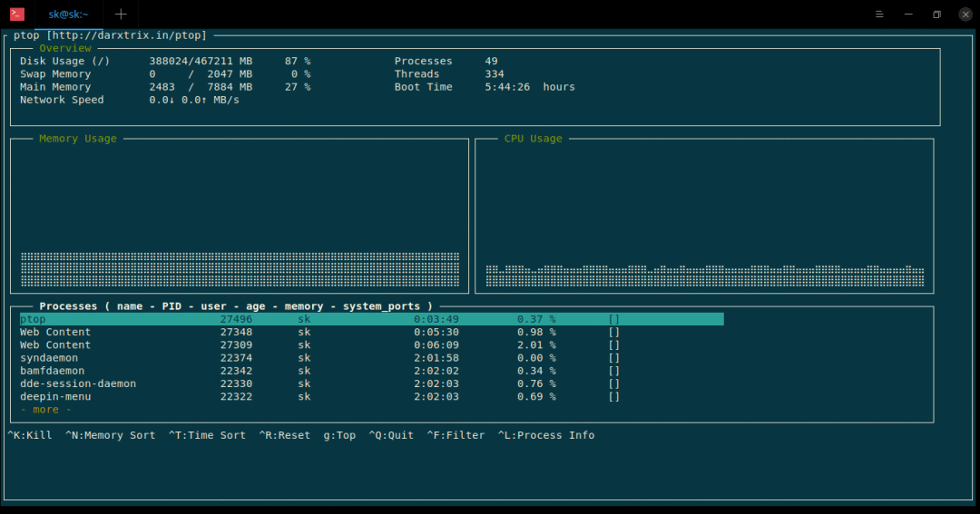Sort processes using ^N:Memory Sort
980x514 pixels.
110,435
